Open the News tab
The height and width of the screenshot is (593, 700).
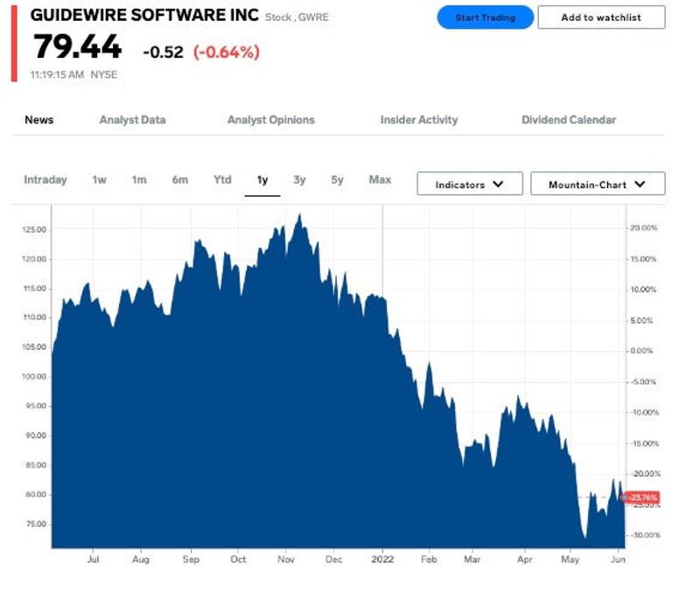click(39, 120)
